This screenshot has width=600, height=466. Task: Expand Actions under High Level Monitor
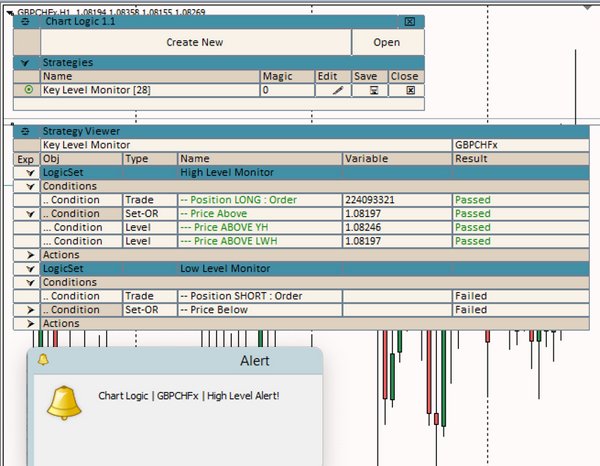[x=30, y=255]
